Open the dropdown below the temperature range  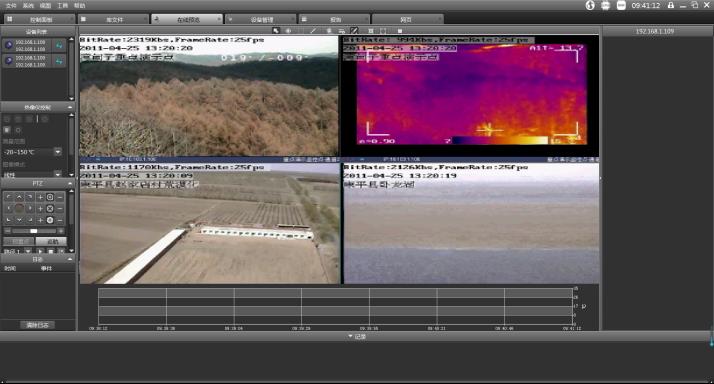(x=58, y=174)
